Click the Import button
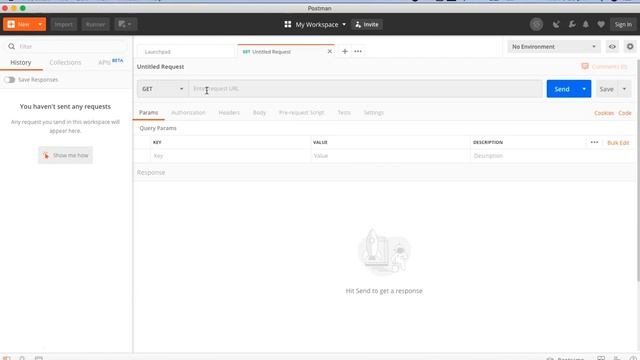Screen dimensions: 640x360 pos(64,24)
